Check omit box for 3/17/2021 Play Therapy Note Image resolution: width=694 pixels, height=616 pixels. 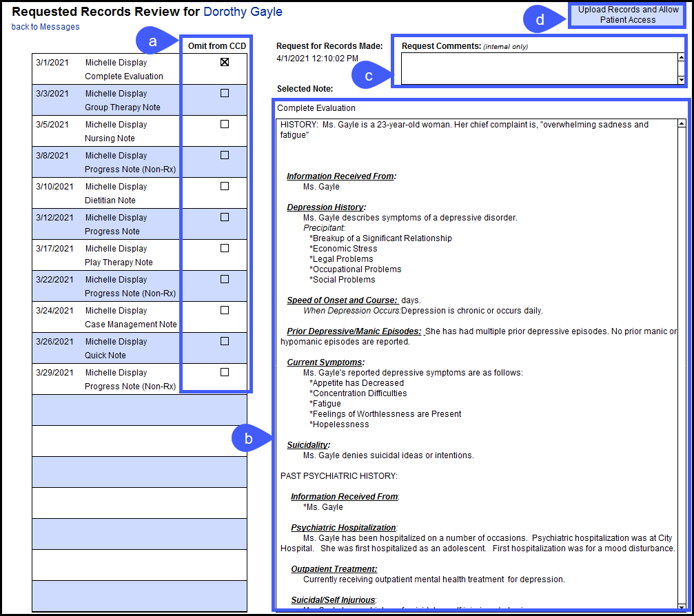click(224, 247)
